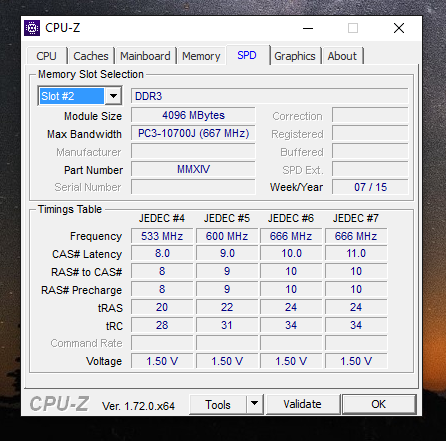
Task: Click the empty SPD Ext. field
Action: (370, 169)
